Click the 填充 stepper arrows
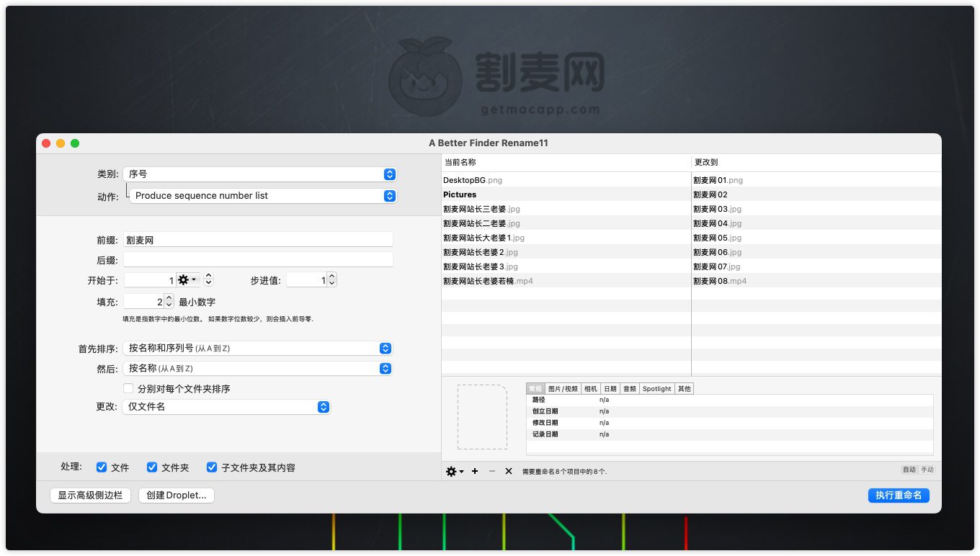980x556 pixels. (169, 302)
